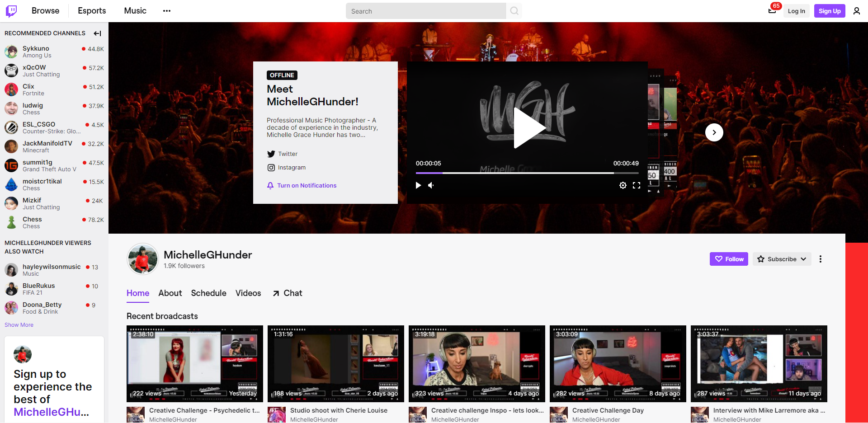Mute the trailer video volume
This screenshot has height=423, width=868.
[431, 185]
